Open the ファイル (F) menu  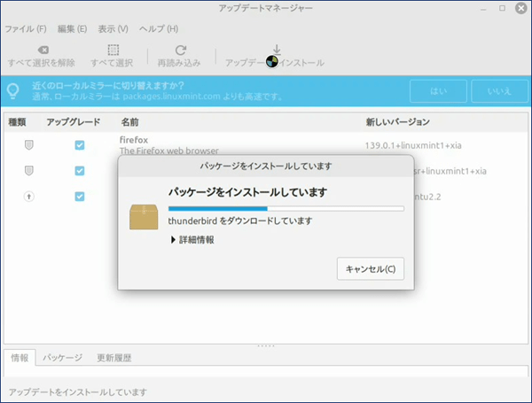click(x=26, y=29)
